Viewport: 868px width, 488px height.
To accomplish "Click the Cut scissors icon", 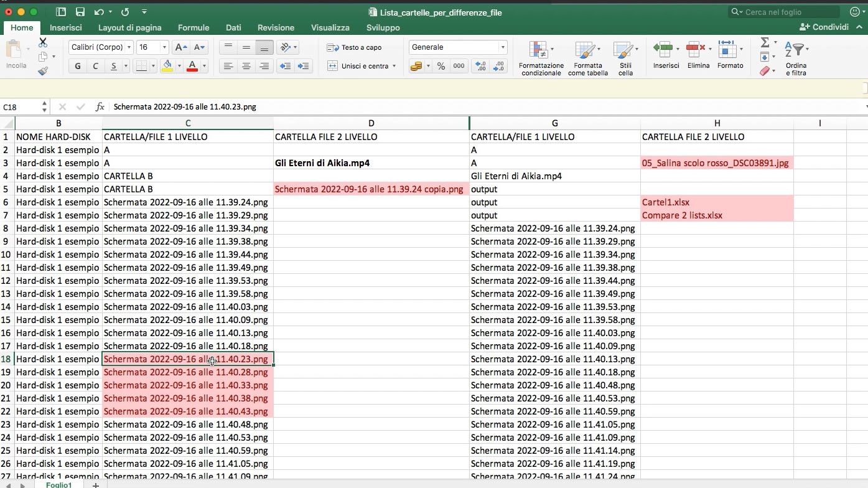I will point(43,43).
